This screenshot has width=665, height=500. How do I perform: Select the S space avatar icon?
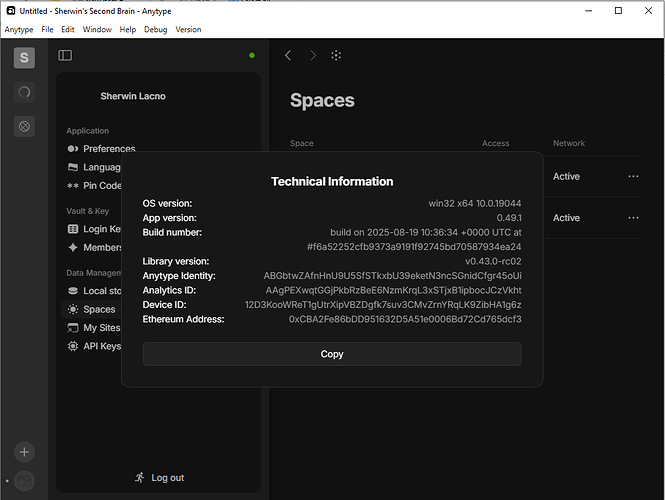(24, 58)
